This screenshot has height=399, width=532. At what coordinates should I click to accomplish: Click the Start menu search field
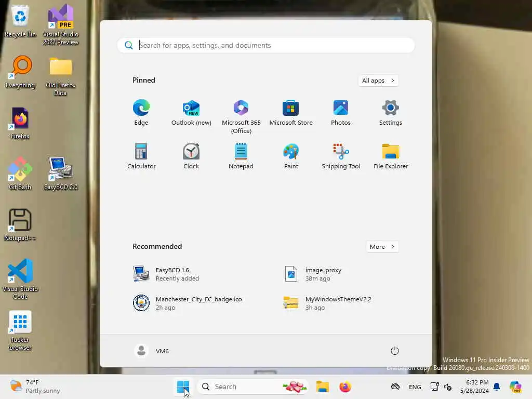coord(266,45)
